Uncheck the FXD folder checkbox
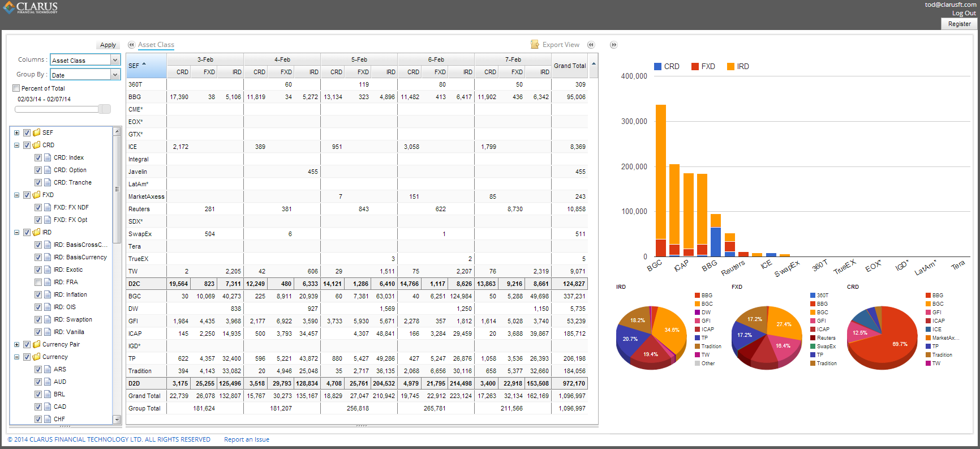 (x=27, y=195)
